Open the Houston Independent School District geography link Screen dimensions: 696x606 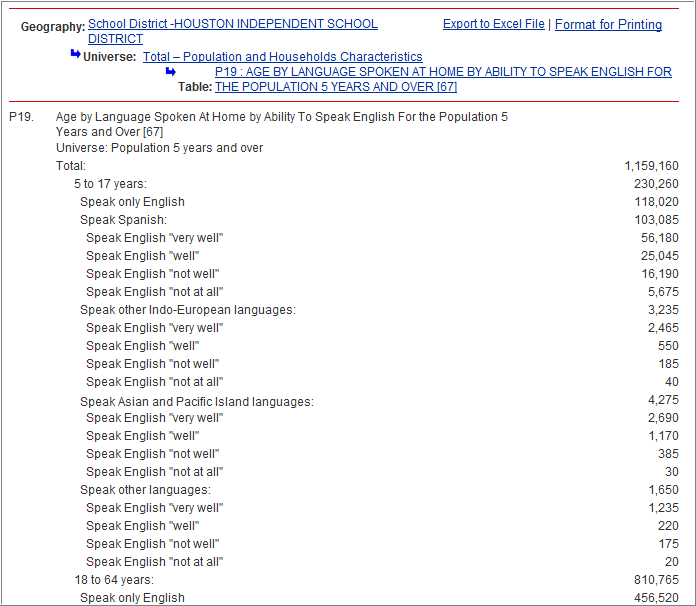[233, 31]
